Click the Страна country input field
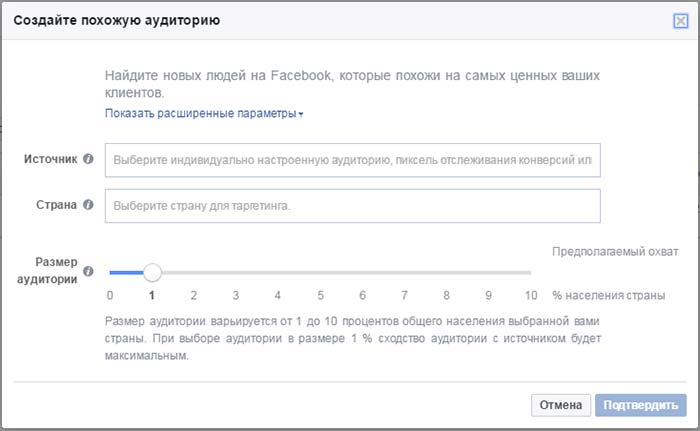Screen dimensions: 700x431 pyautogui.click(x=352, y=206)
